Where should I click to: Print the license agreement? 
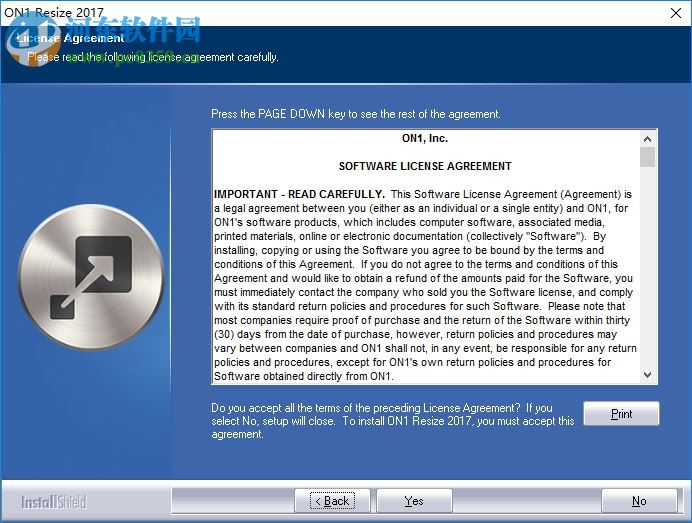tap(621, 414)
